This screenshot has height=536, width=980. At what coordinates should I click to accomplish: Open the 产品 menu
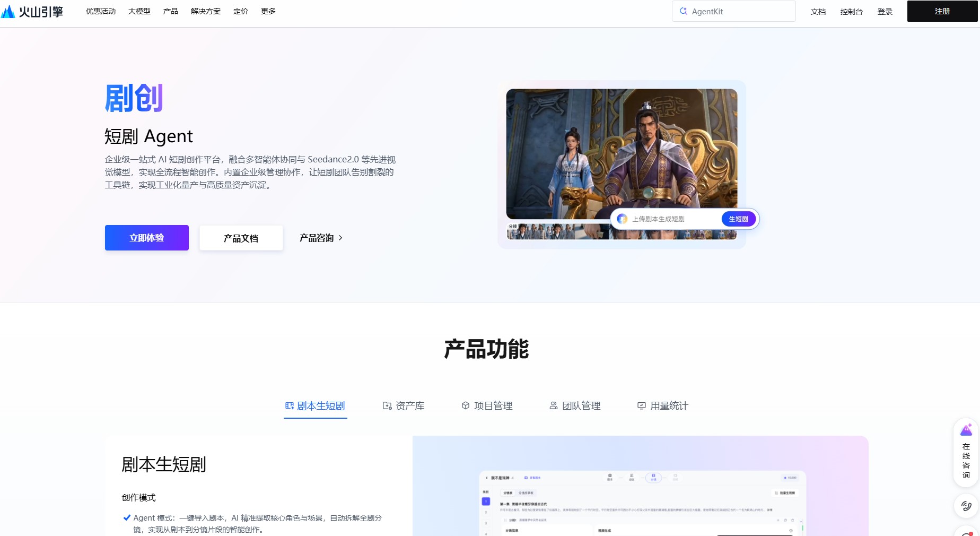[171, 11]
